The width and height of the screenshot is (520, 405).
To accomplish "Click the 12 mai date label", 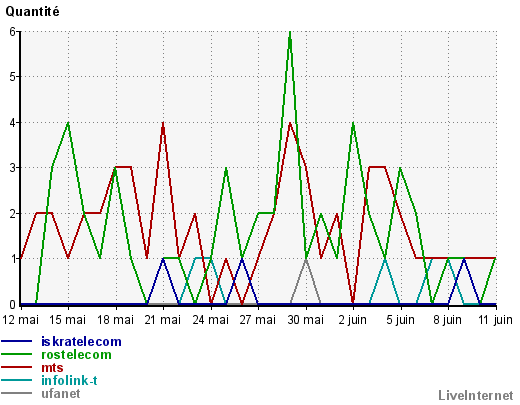I will [x=21, y=320].
